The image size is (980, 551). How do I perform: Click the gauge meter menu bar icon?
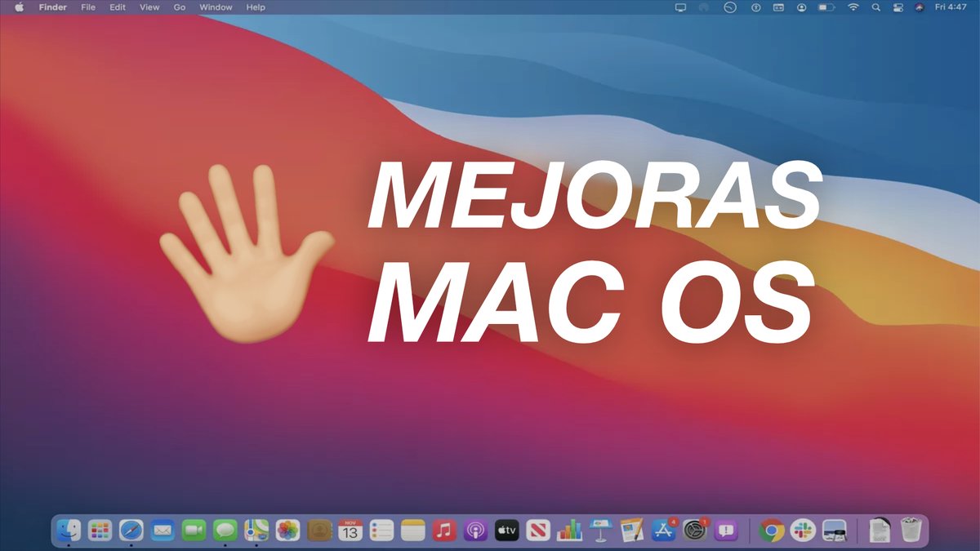(730, 7)
